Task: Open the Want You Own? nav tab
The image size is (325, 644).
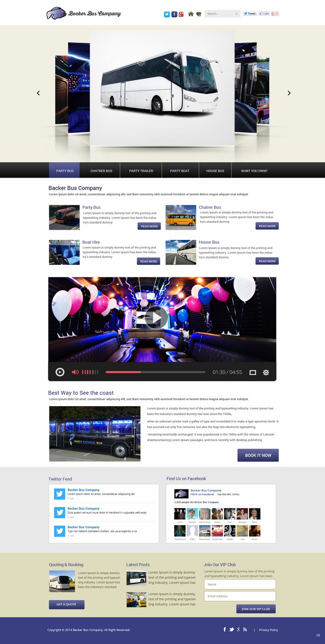Action: tap(254, 170)
